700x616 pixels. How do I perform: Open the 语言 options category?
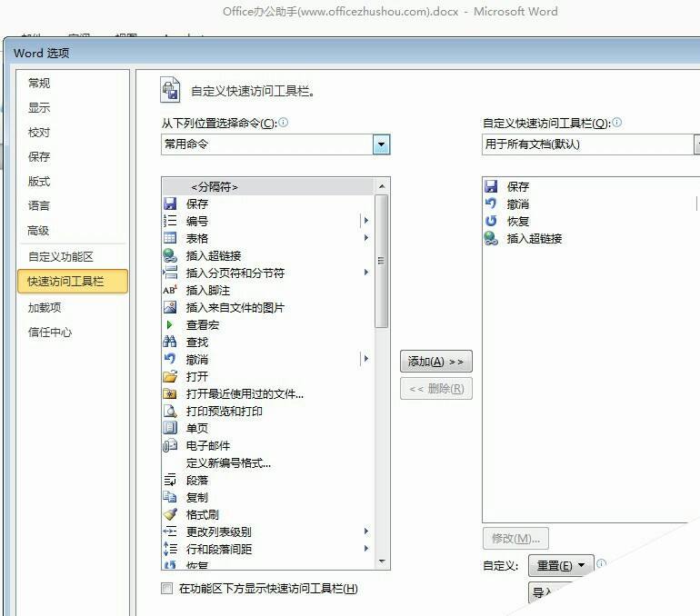pyautogui.click(x=39, y=205)
